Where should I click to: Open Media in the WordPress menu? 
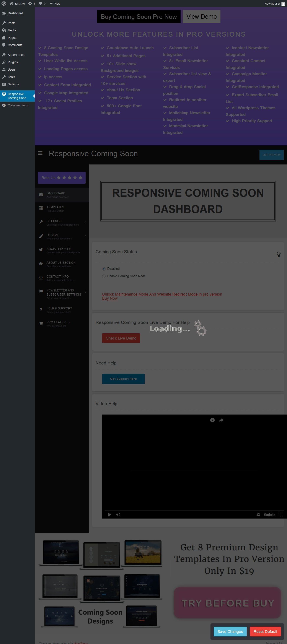click(17, 30)
